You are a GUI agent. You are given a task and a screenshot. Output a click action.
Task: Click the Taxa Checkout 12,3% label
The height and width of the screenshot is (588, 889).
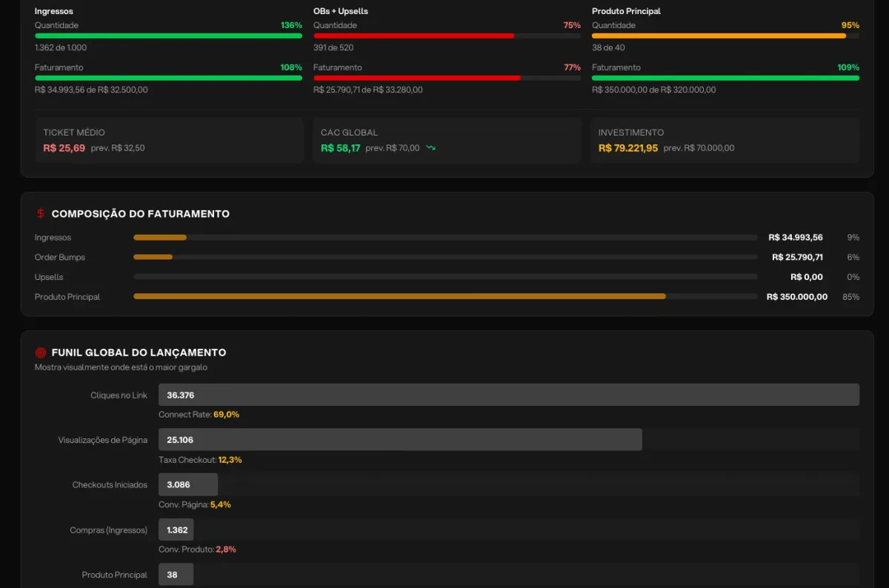click(x=200, y=460)
